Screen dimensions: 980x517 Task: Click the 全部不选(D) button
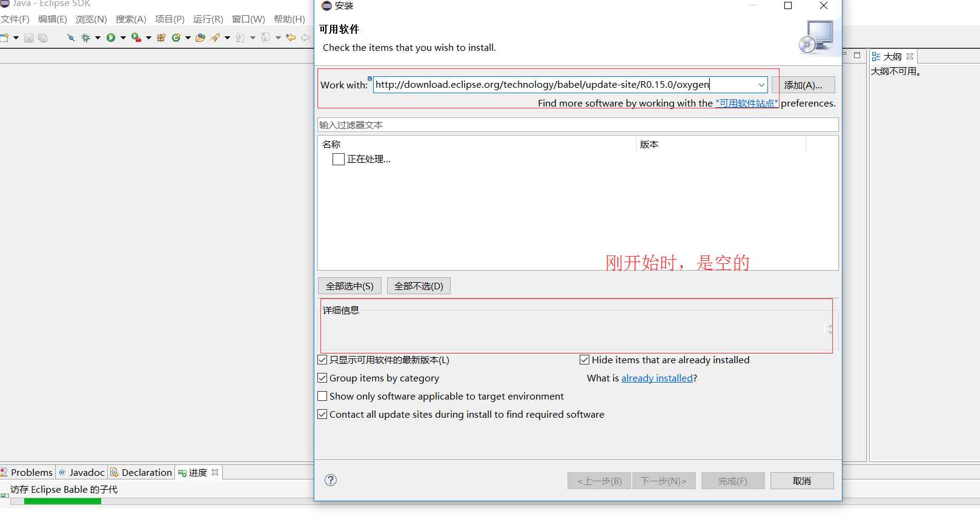tap(419, 286)
